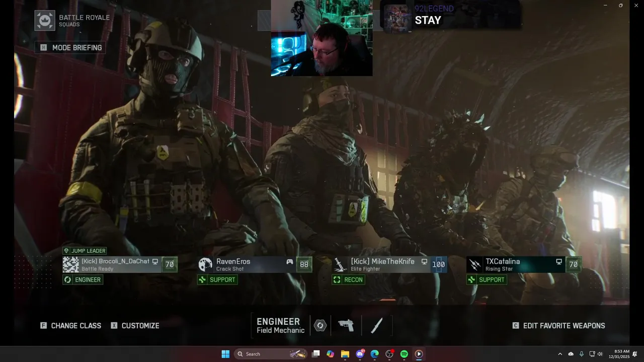Open Microsoft Edge from the taskbar
This screenshot has width=644, height=362.
pos(374,354)
